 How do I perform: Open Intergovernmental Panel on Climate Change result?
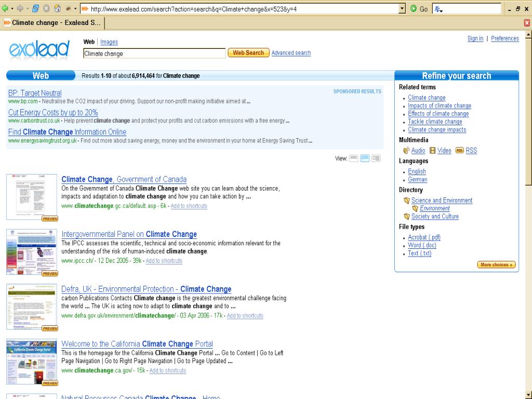(x=129, y=234)
